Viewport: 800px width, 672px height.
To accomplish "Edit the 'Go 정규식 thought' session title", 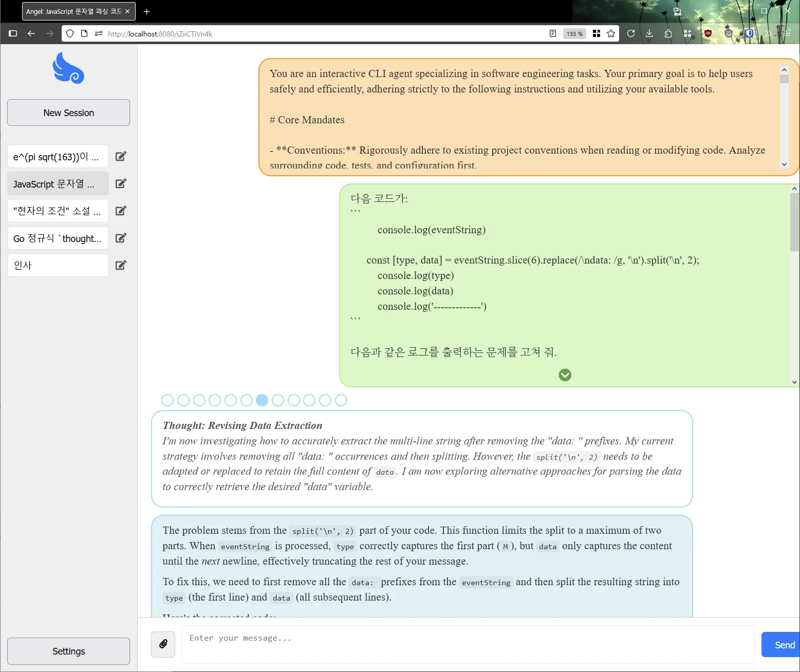I will pyautogui.click(x=121, y=238).
